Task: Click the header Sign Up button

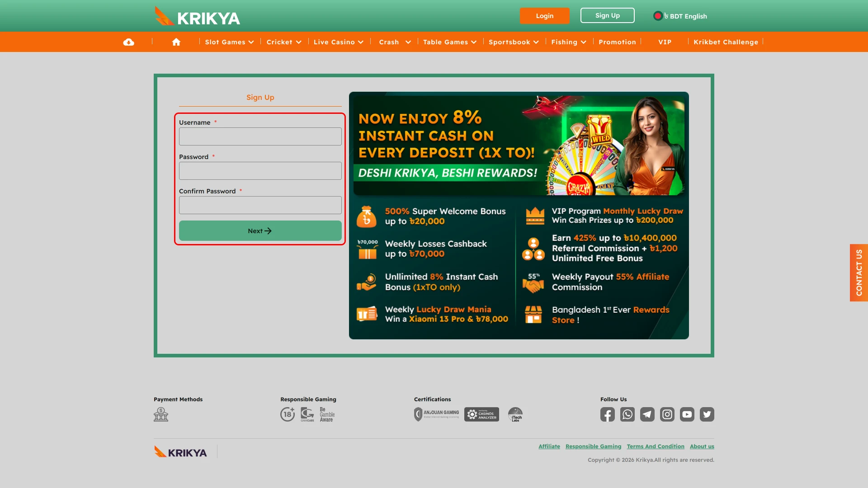Action: (x=607, y=15)
